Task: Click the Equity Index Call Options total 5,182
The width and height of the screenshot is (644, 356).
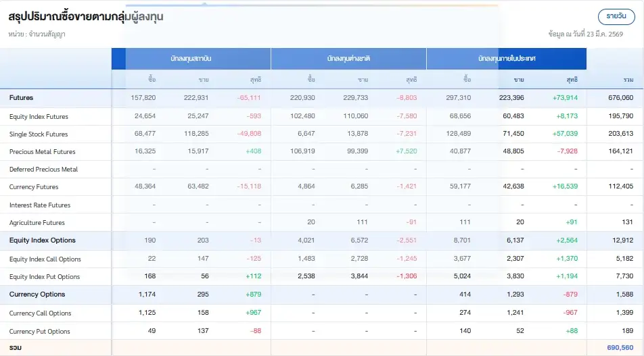Action: (624, 259)
